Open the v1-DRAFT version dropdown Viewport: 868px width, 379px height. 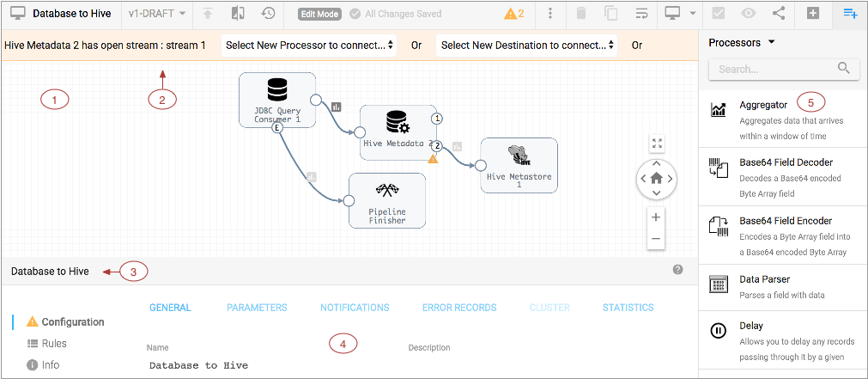point(157,14)
